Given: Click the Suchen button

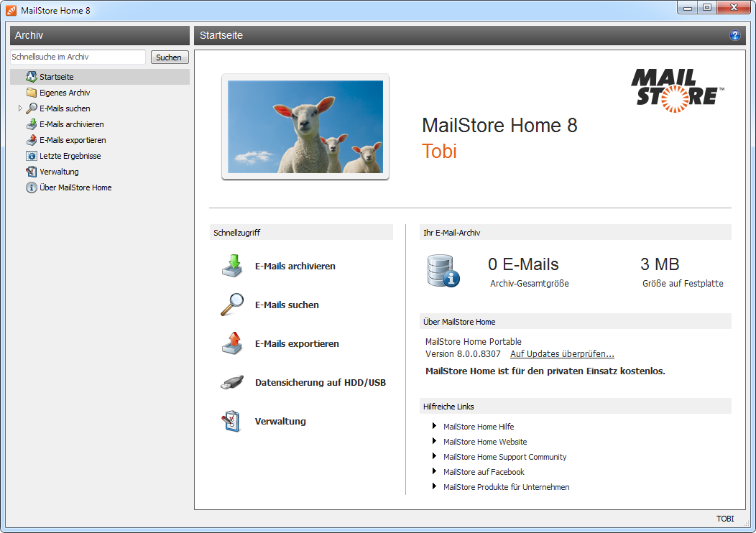Looking at the screenshot, I should pyautogui.click(x=169, y=57).
